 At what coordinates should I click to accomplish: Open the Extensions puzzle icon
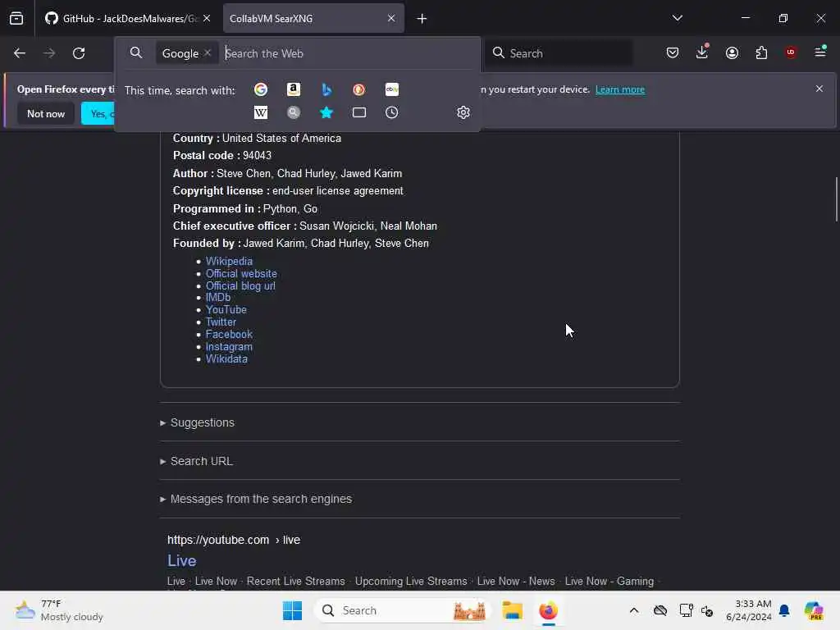761,52
